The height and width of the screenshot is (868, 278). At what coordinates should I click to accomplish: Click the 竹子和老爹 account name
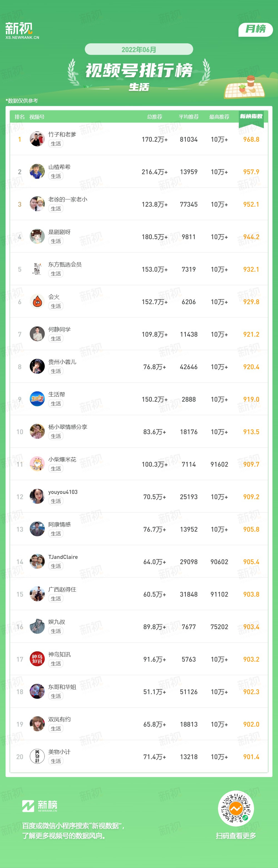pos(62,134)
